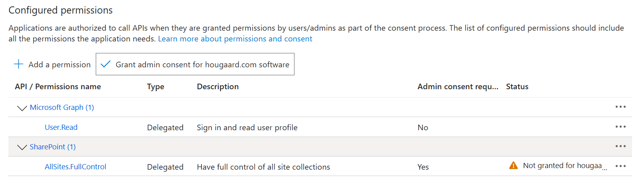Open the more options ellipsis for Microsoft Graph

click(620, 107)
